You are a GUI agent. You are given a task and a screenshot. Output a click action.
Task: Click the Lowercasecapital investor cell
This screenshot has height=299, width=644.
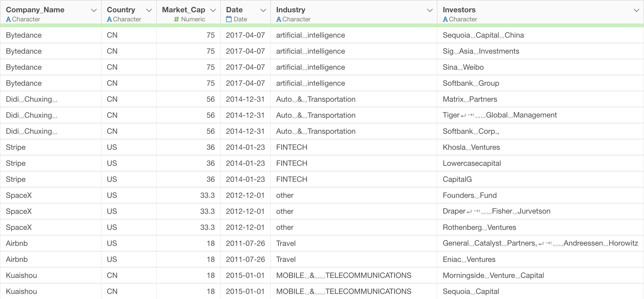(540, 163)
